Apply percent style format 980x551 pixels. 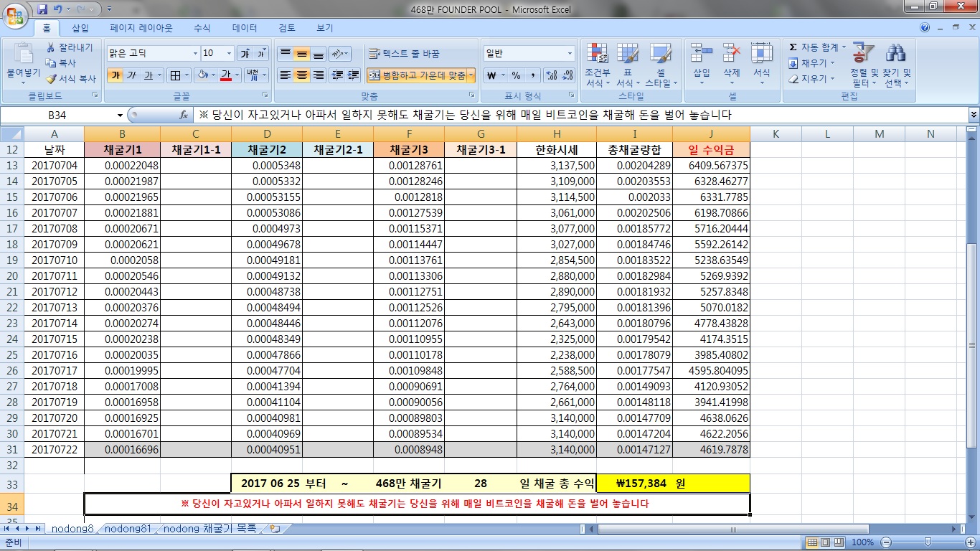(x=516, y=75)
